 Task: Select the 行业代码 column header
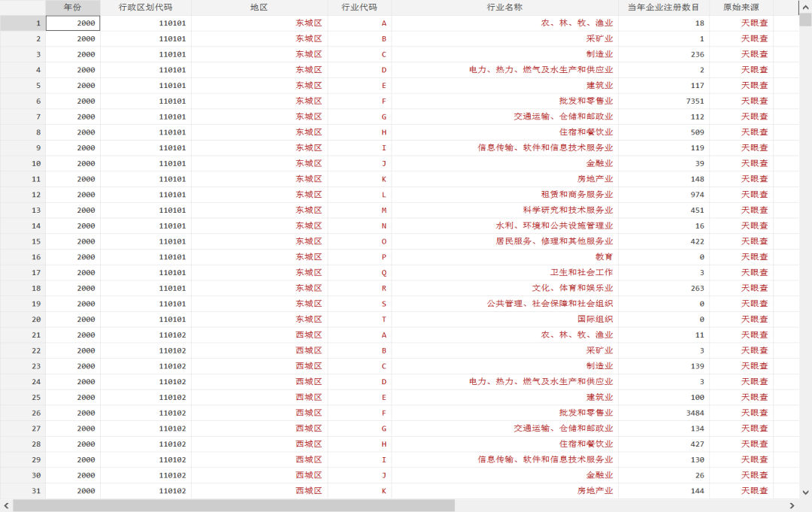tap(359, 8)
